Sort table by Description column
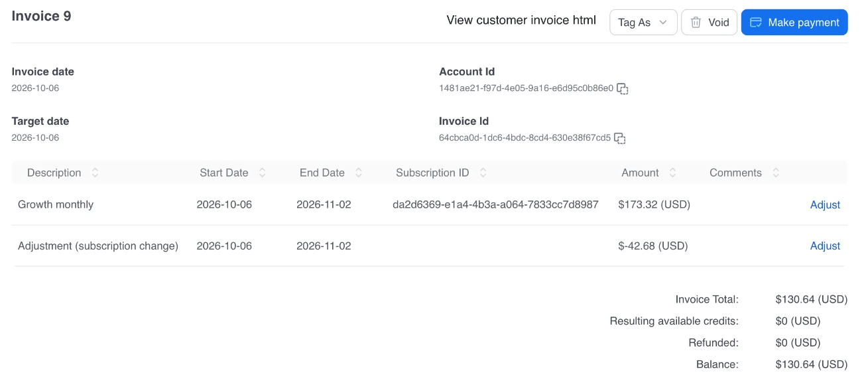The height and width of the screenshot is (373, 868). (95, 173)
